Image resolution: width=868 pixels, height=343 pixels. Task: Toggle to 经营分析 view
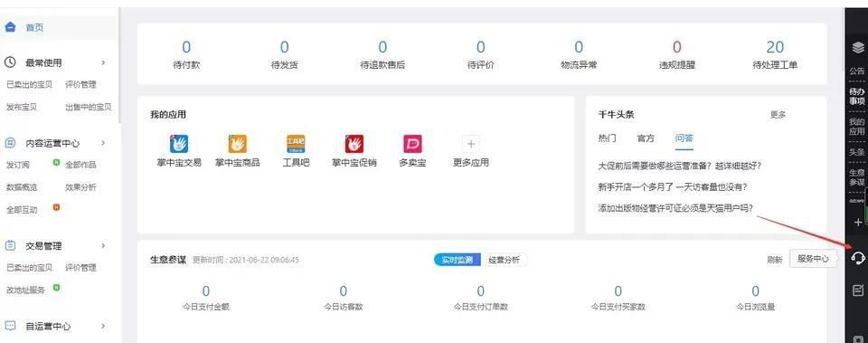pos(505,260)
